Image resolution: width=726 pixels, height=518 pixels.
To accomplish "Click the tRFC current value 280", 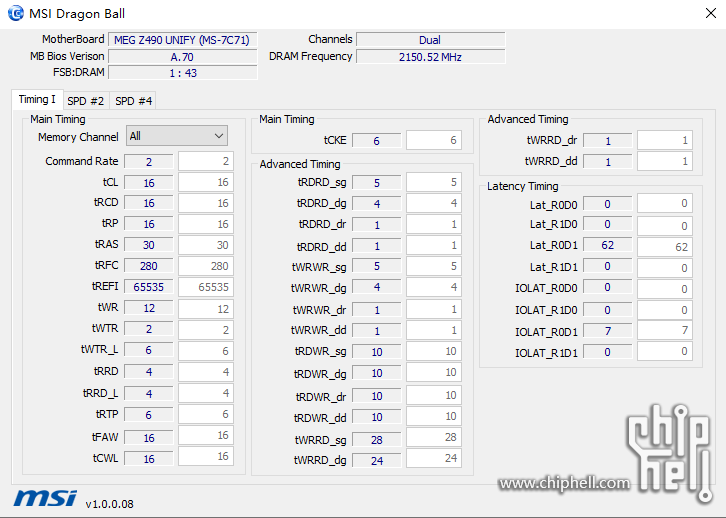I will [x=149, y=266].
